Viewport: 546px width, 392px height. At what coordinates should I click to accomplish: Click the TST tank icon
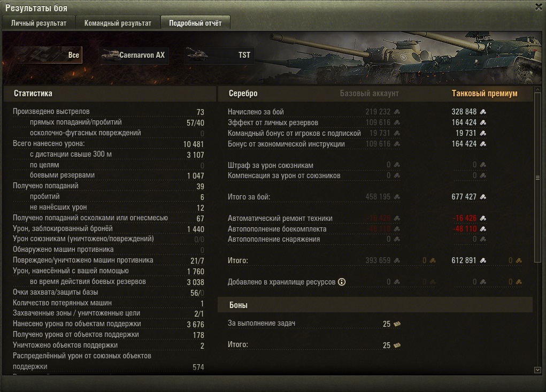tap(197, 55)
